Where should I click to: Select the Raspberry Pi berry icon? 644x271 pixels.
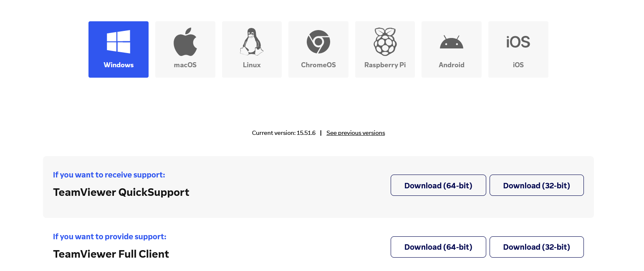pos(385,42)
